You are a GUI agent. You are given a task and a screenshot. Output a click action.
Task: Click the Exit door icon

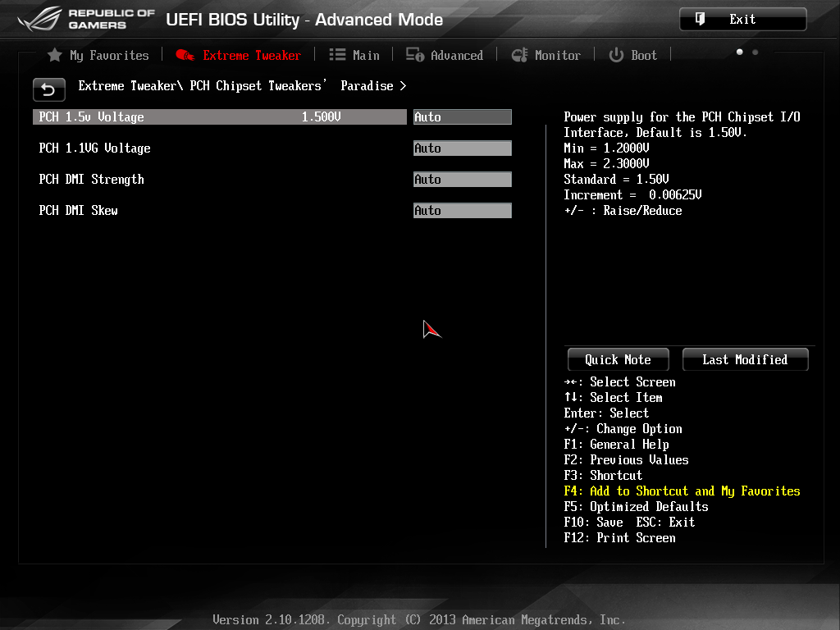700,20
